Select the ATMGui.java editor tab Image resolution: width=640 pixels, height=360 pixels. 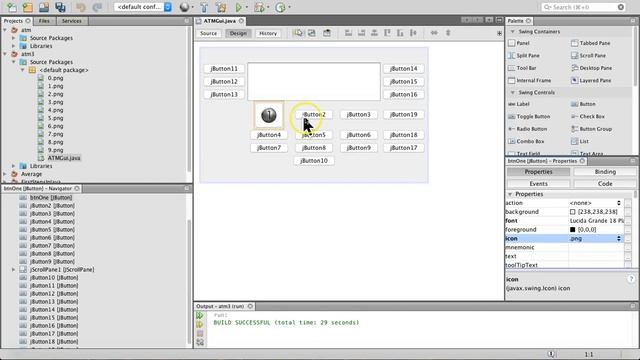[220, 21]
